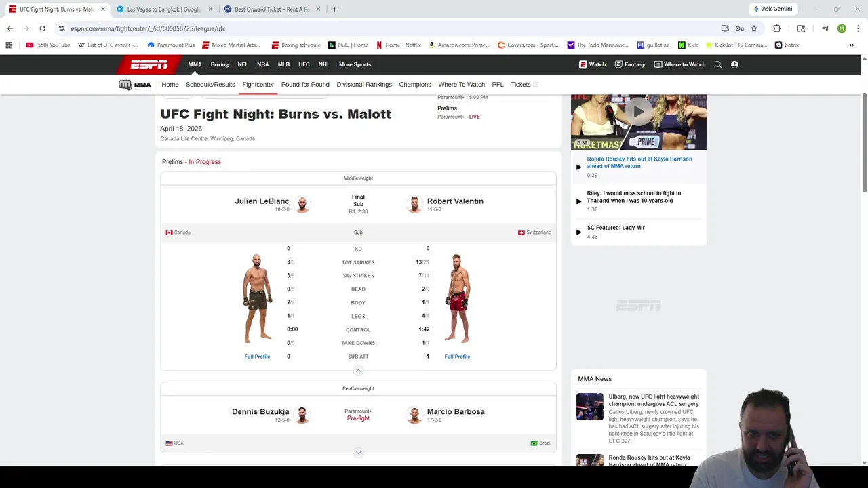
Task: Open the Home tab in MMA nav
Action: click(x=170, y=85)
